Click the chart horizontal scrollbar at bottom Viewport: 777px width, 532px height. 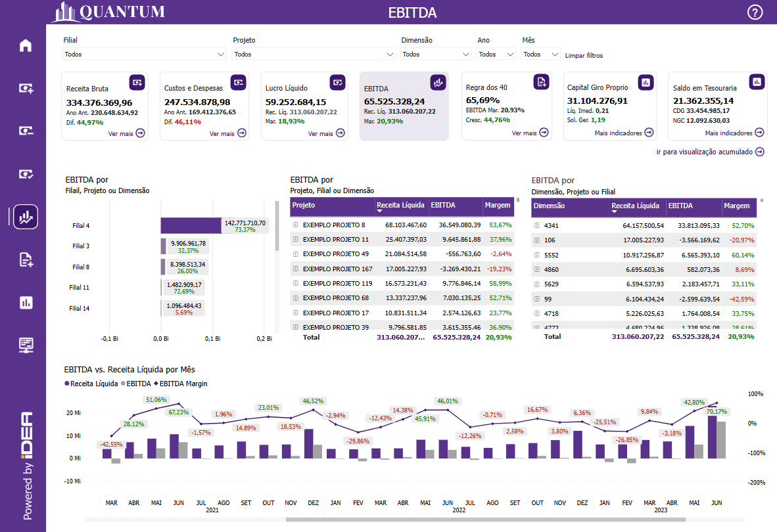point(485,520)
